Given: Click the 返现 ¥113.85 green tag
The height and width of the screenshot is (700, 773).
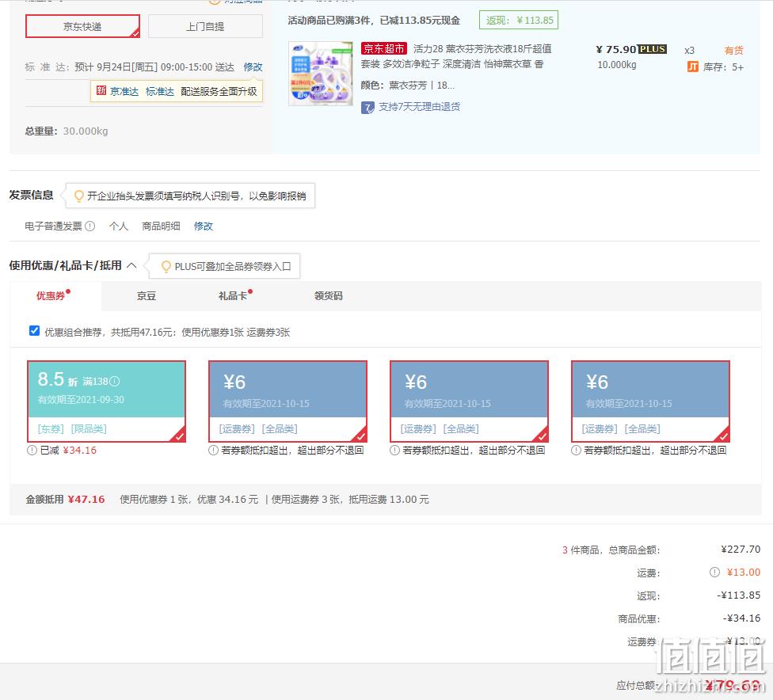Looking at the screenshot, I should 519,21.
